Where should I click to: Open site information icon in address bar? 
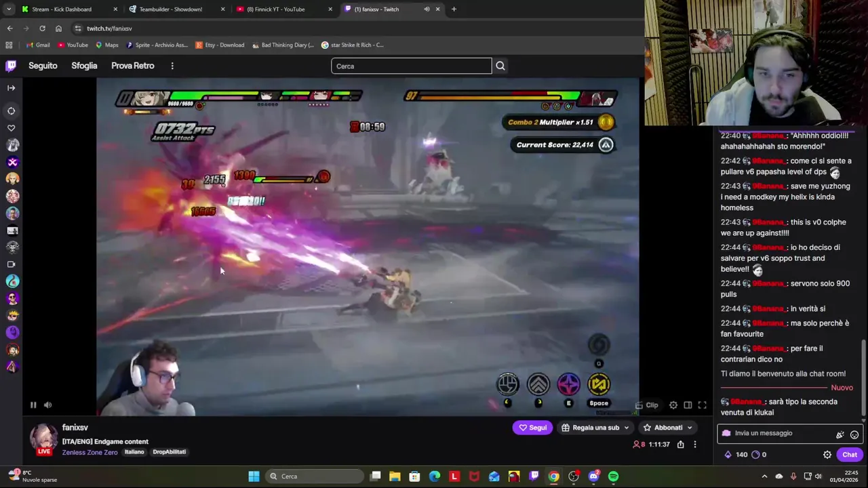78,28
